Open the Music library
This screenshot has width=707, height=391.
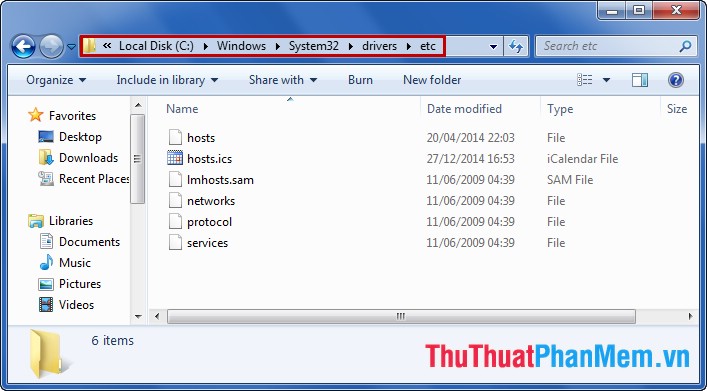75,263
